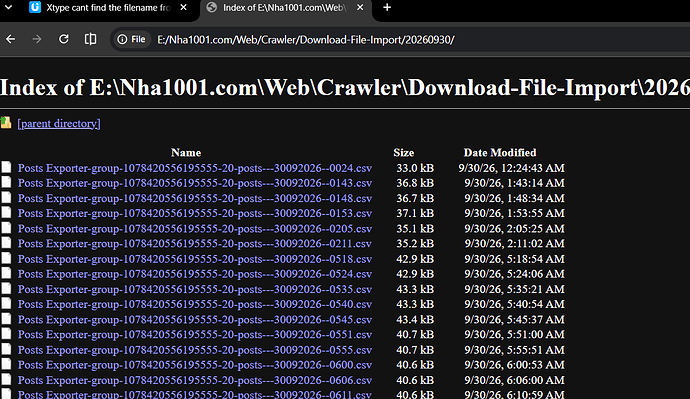Open the tab search chevron
This screenshot has width=690, height=399.
coord(8,7)
